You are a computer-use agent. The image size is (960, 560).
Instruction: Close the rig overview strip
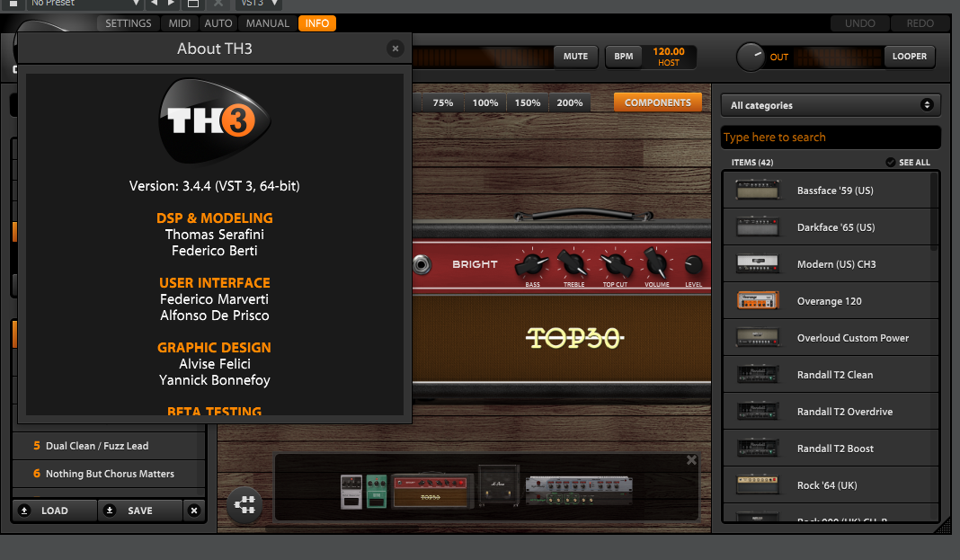[691, 460]
